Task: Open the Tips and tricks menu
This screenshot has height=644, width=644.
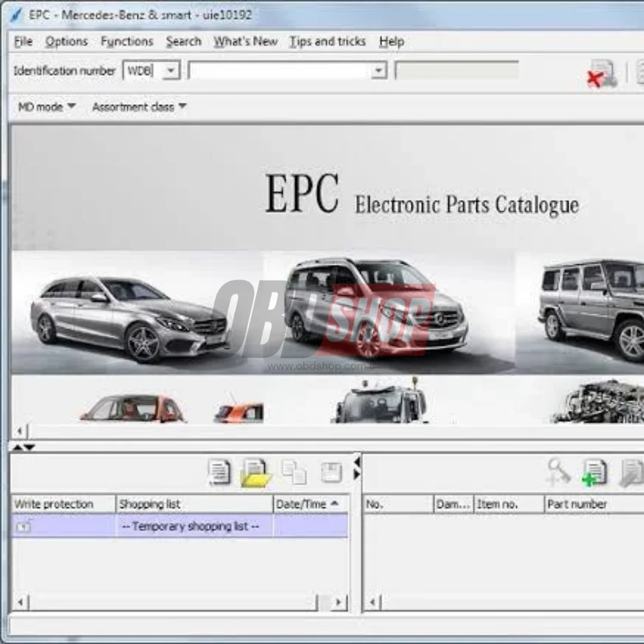Action: [x=327, y=41]
